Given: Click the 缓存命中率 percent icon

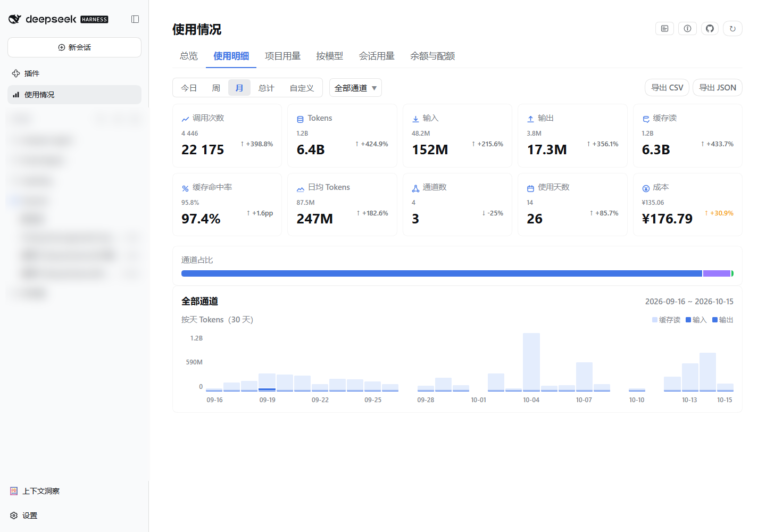Looking at the screenshot, I should click(185, 188).
